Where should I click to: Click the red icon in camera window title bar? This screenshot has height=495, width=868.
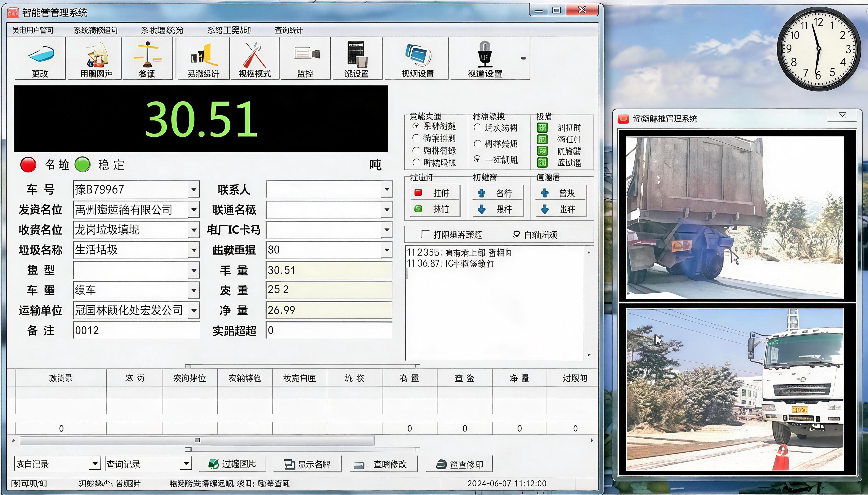tap(623, 119)
